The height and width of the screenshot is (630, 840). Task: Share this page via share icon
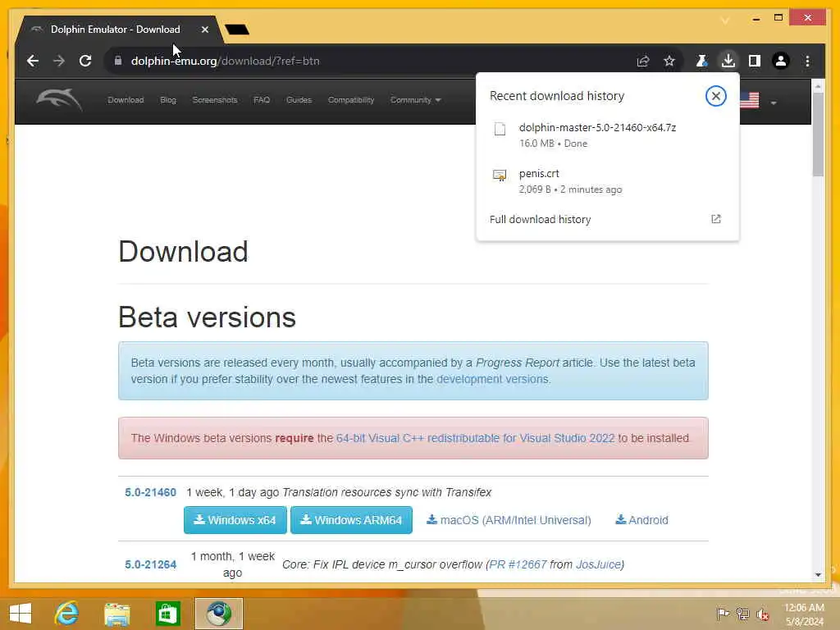pos(643,61)
